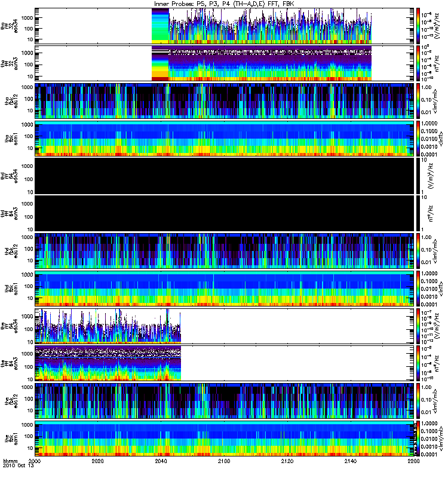Click the the fbk edc12 panel color bar
Image resolution: width=448 pixels, height=478 pixels.
coord(418,401)
